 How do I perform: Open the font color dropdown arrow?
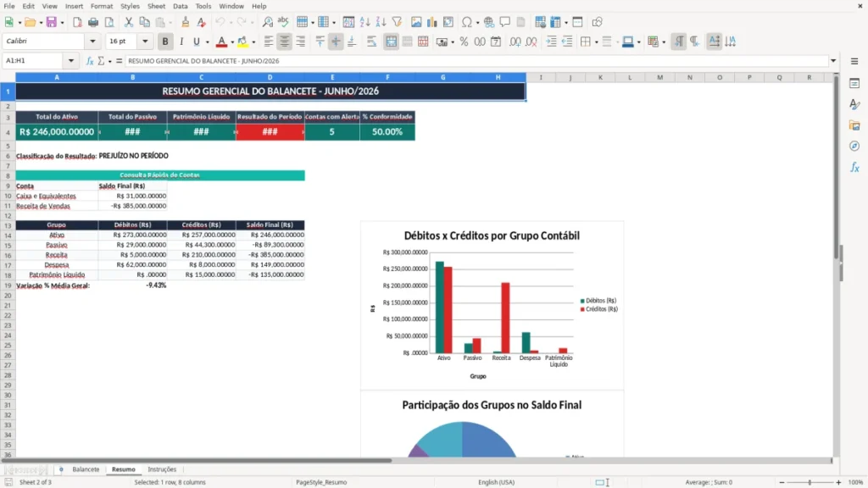click(232, 42)
